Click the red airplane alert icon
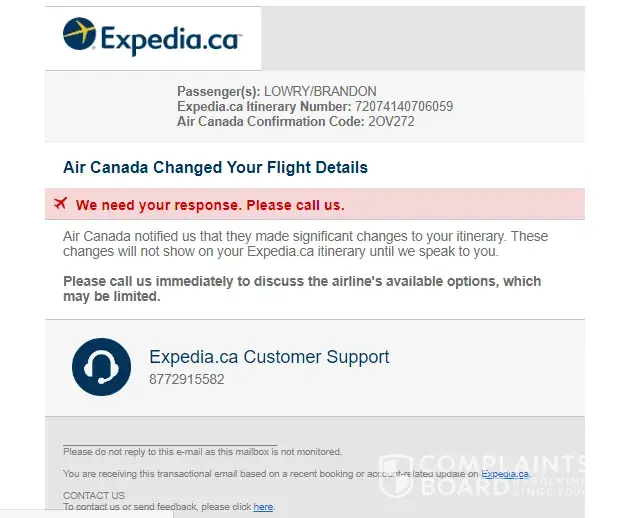 coord(60,204)
